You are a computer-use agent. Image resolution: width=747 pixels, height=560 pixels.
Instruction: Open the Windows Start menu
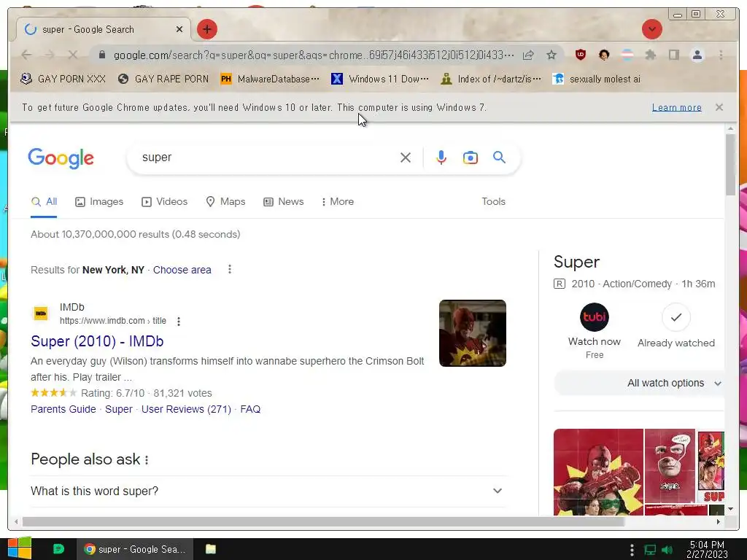20,548
